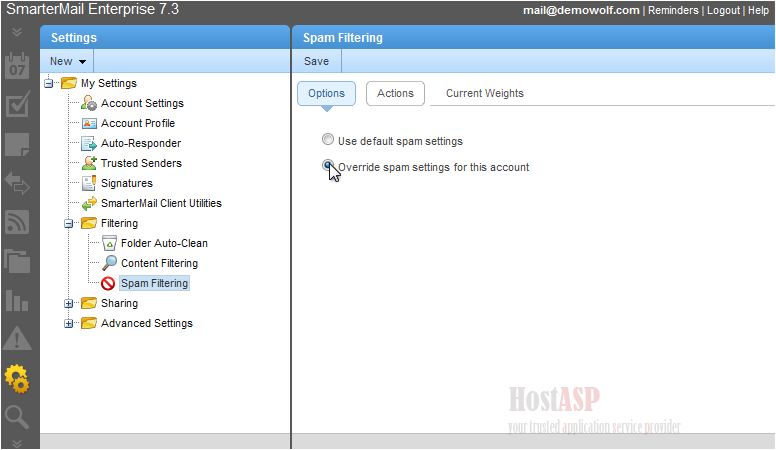Click the Save button

(316, 61)
